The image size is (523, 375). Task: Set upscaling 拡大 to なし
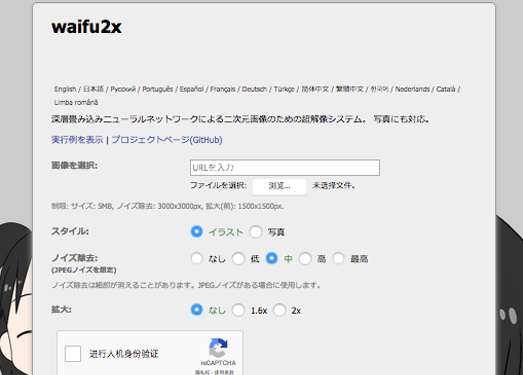coord(196,310)
